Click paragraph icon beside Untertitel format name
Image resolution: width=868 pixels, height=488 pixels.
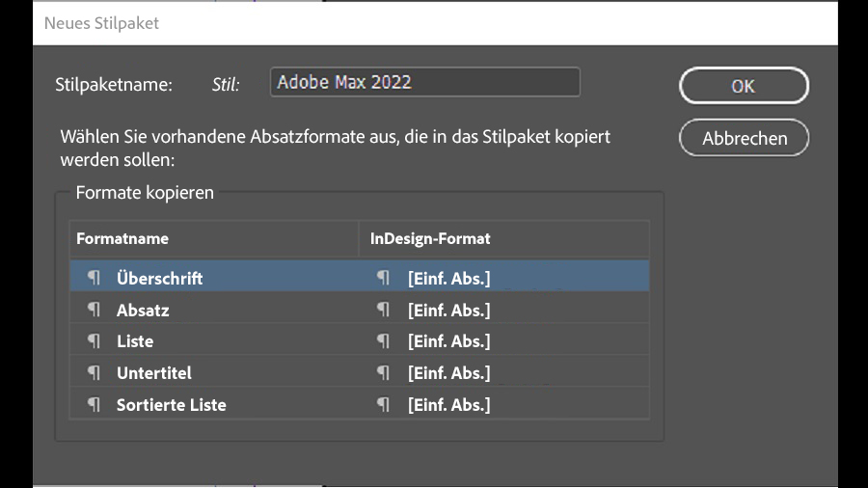click(94, 373)
